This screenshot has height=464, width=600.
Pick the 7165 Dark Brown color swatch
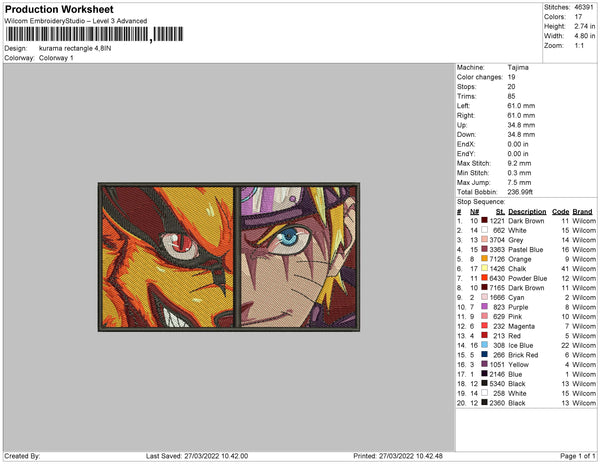pos(484,287)
